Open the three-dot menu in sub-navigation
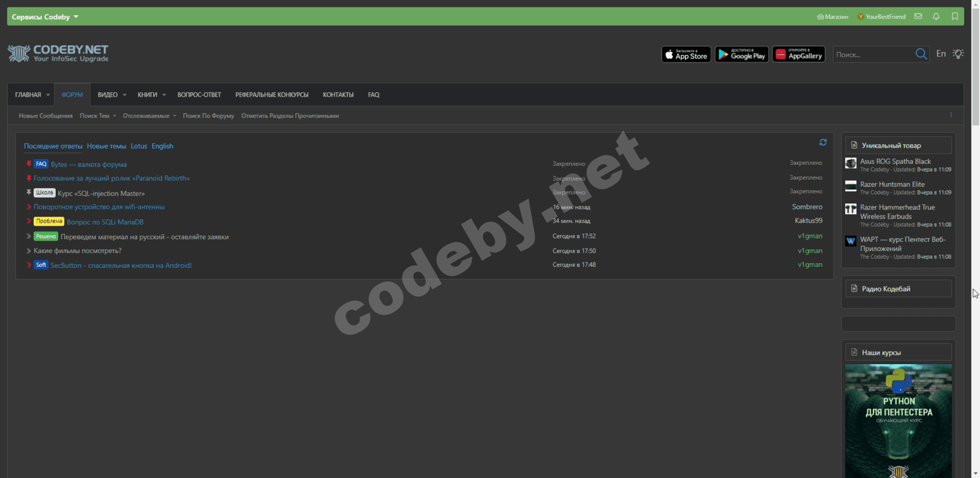The width and height of the screenshot is (980, 478). tap(951, 115)
